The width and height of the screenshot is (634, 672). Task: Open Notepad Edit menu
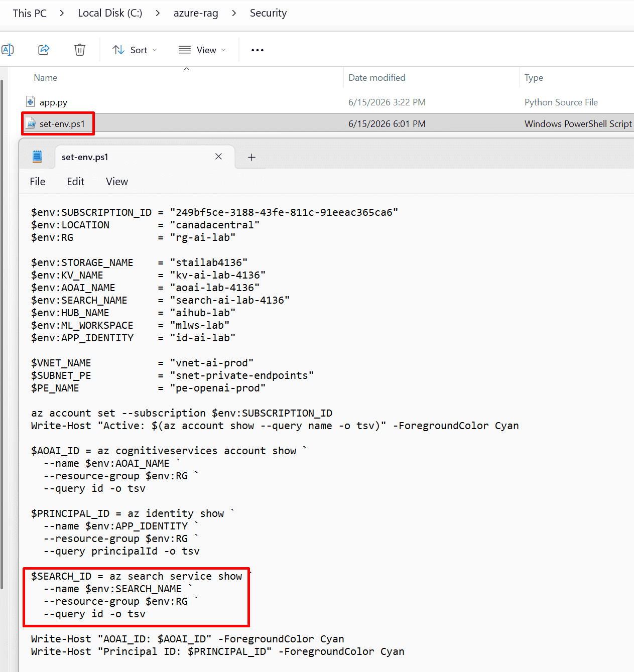75,182
